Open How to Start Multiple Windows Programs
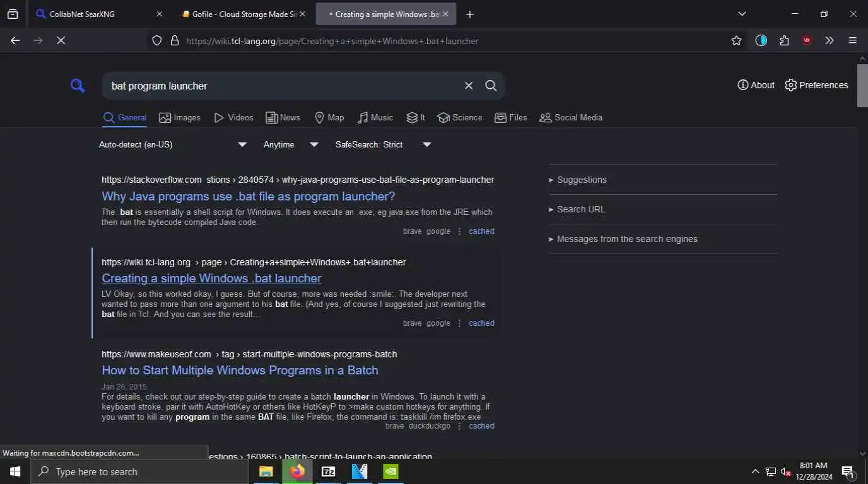 tap(240, 370)
